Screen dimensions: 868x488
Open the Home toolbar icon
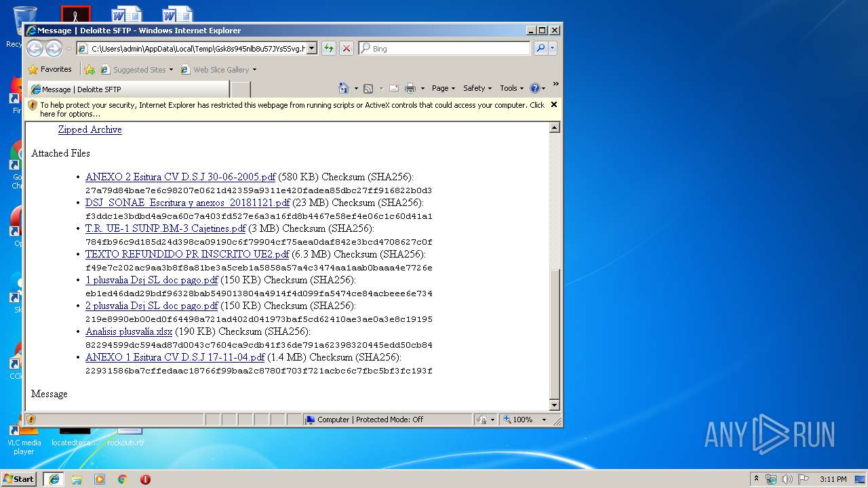[x=343, y=88]
